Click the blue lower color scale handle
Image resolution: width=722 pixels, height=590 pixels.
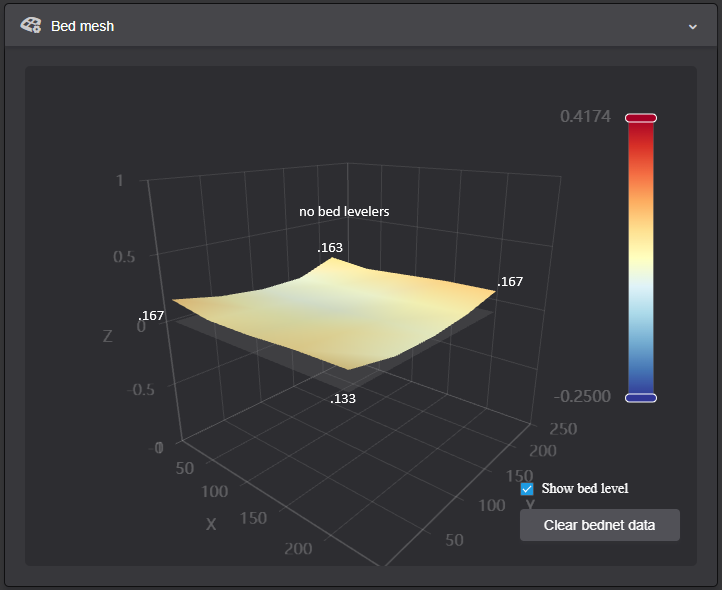pos(640,398)
